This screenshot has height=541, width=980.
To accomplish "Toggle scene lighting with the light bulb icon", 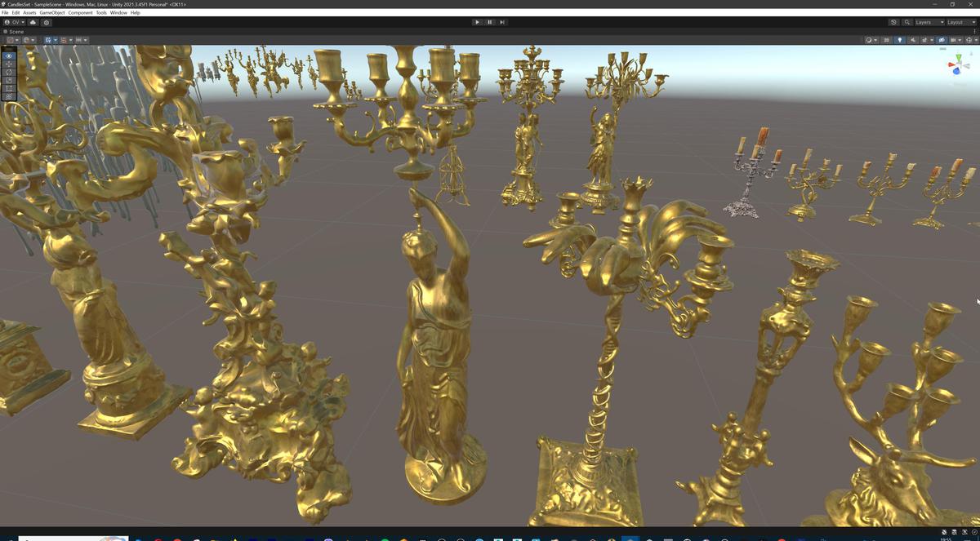I will pos(900,39).
